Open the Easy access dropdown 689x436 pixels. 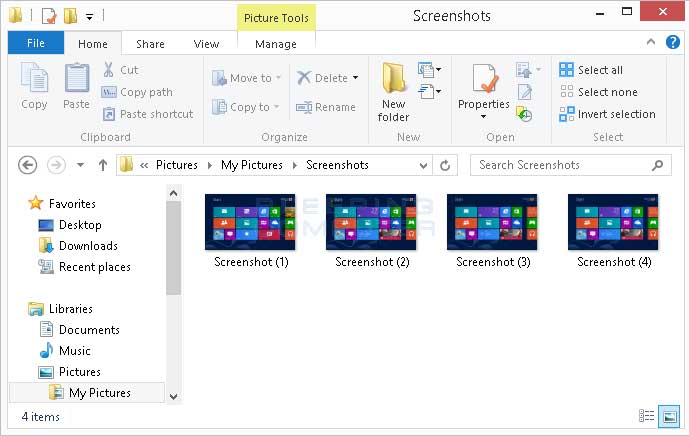[429, 92]
